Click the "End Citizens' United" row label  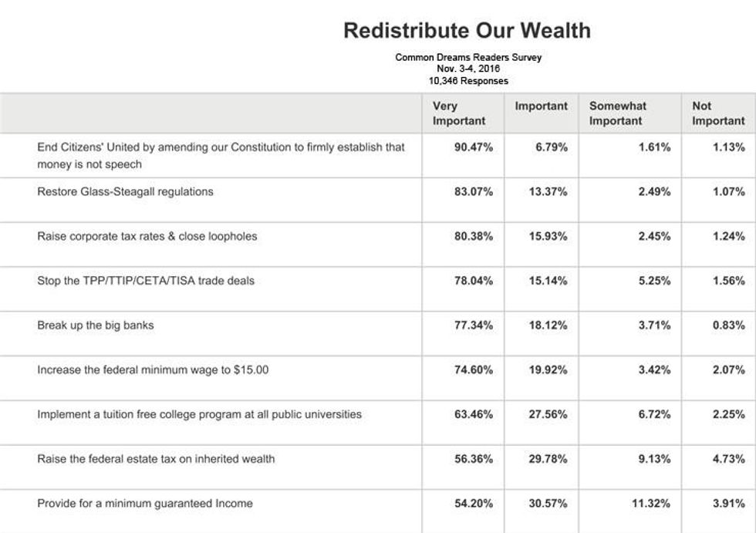point(221,155)
